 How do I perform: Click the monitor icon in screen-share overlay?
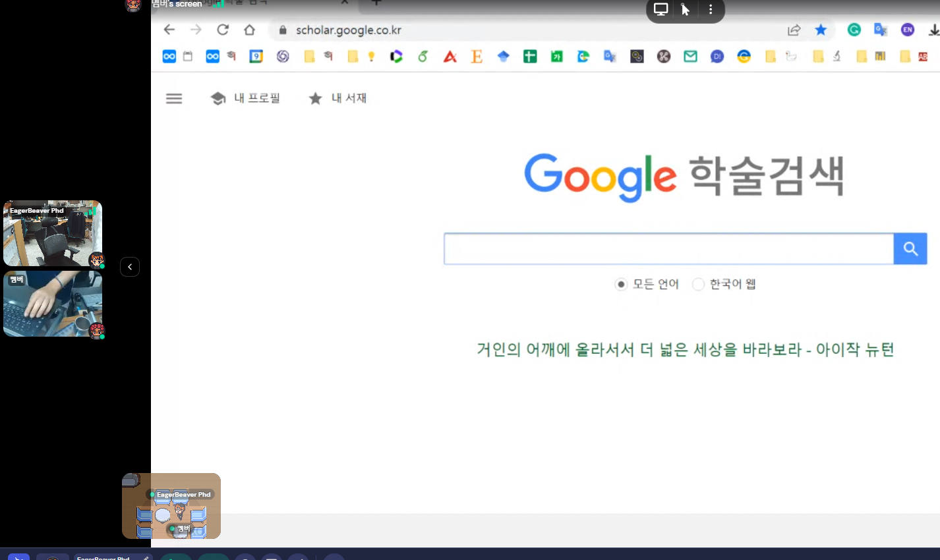coord(661,9)
